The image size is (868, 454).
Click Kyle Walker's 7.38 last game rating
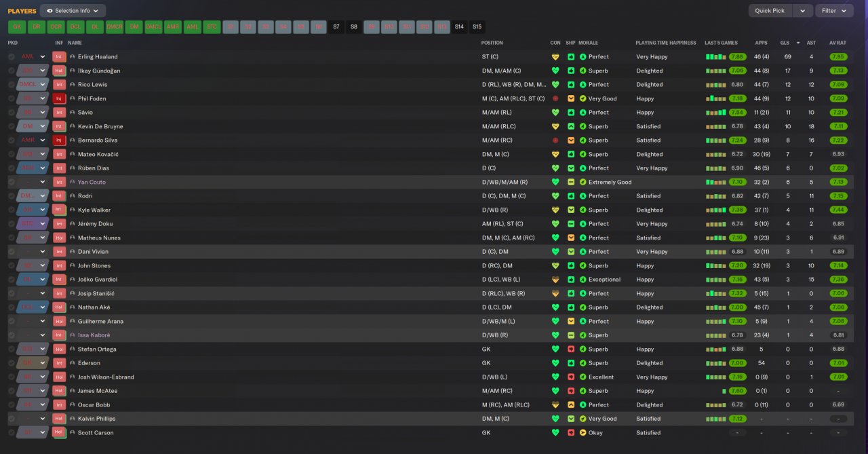tap(738, 210)
